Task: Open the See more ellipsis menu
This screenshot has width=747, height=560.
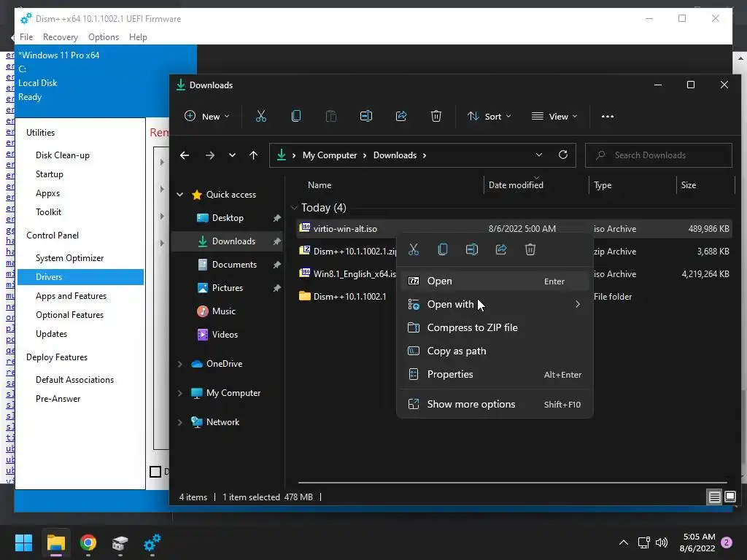Action: (608, 116)
